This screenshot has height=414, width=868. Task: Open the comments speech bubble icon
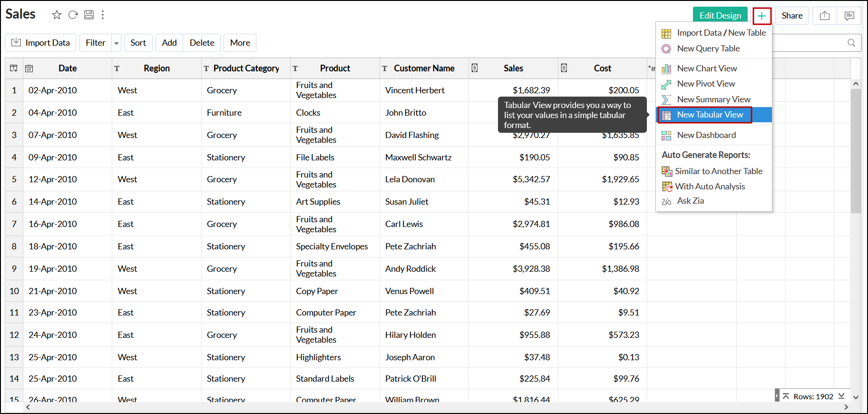(x=849, y=16)
